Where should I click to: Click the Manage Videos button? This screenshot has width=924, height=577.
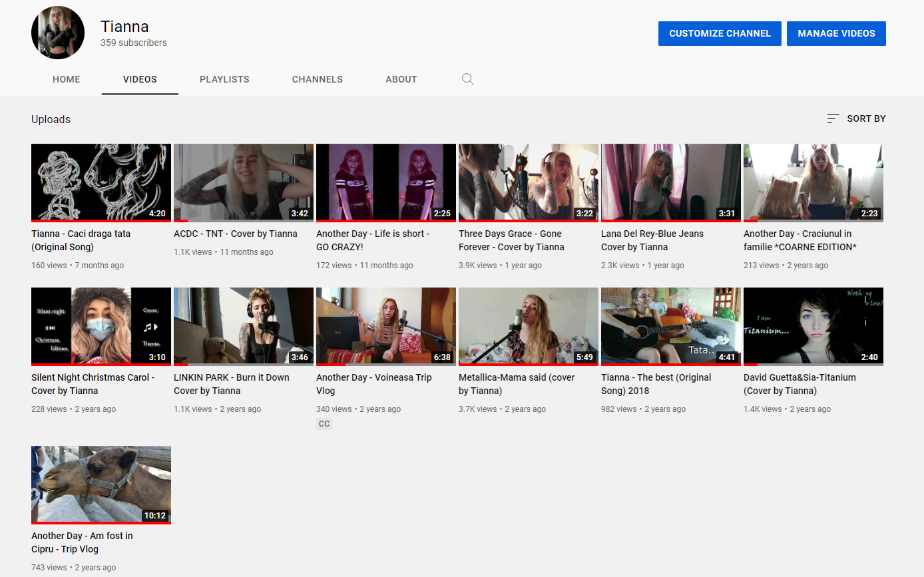[836, 33]
